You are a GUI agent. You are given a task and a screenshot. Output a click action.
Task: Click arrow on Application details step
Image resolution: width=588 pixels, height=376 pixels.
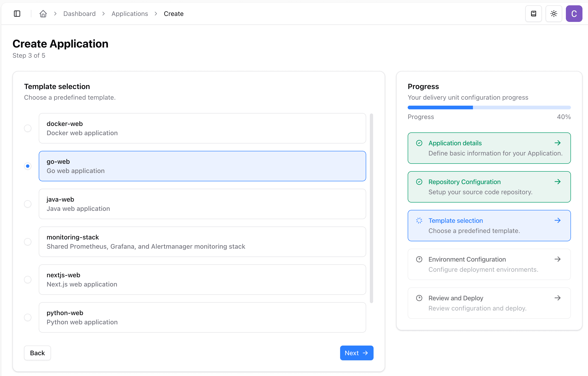(x=558, y=143)
